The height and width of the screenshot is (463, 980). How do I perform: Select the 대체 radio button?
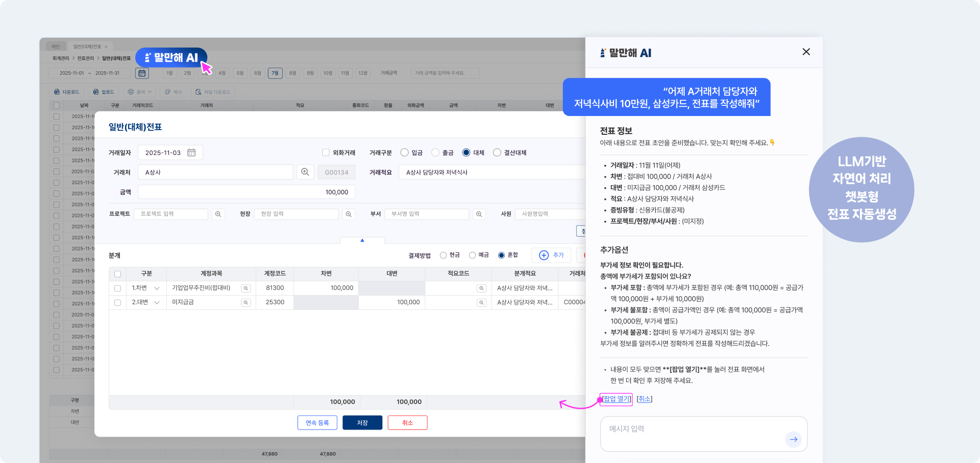pyautogui.click(x=466, y=153)
